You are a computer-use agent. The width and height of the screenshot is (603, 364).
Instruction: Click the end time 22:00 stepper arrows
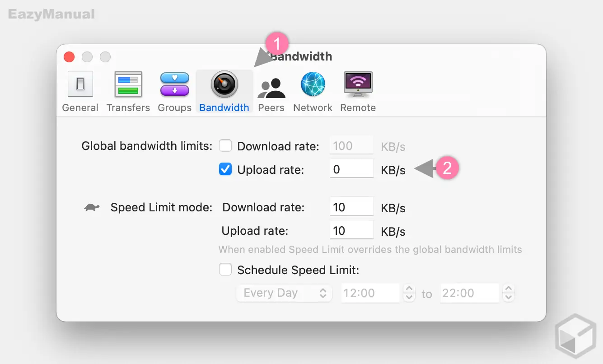click(508, 293)
